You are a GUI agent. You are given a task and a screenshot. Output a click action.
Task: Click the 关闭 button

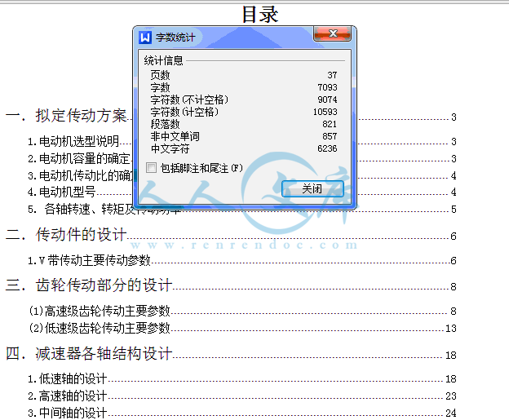[312, 188]
